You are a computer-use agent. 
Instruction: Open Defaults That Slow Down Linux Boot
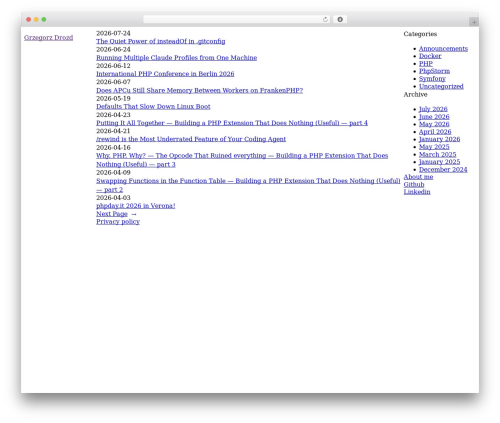click(x=153, y=107)
